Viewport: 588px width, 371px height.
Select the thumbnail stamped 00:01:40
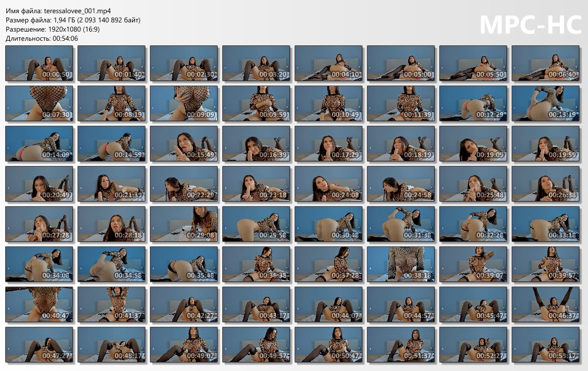tap(111, 63)
